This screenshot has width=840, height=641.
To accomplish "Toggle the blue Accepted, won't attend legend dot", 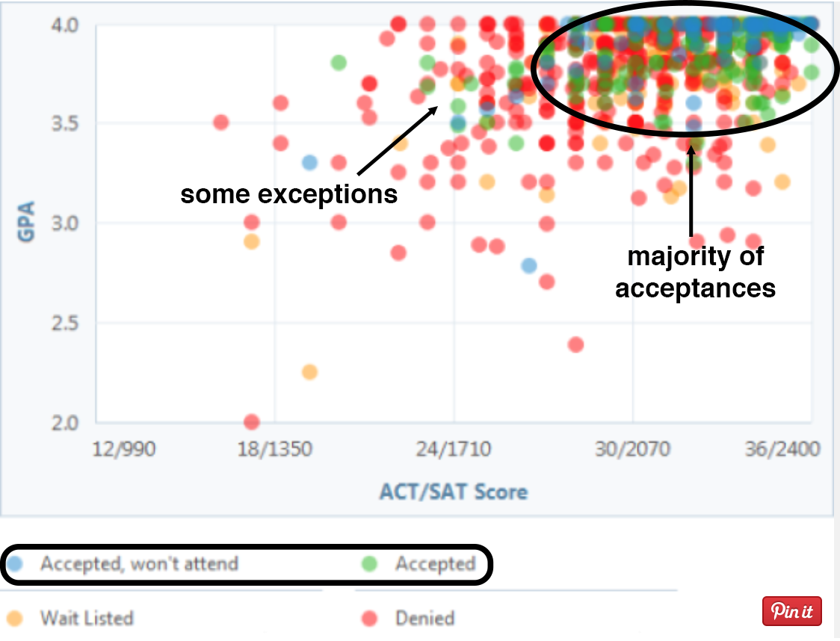I will [x=14, y=563].
